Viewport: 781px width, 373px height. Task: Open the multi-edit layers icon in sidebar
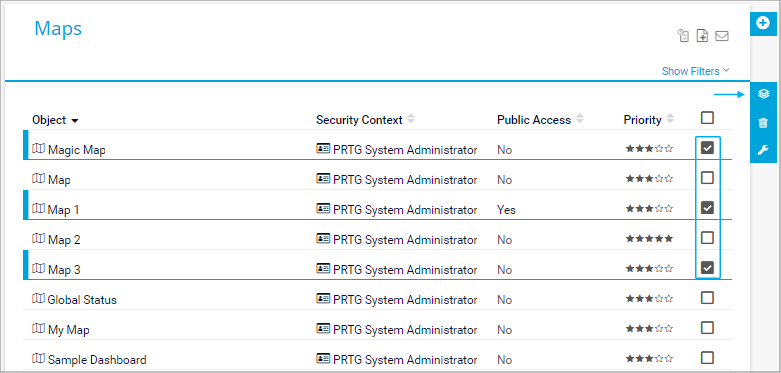click(x=763, y=94)
